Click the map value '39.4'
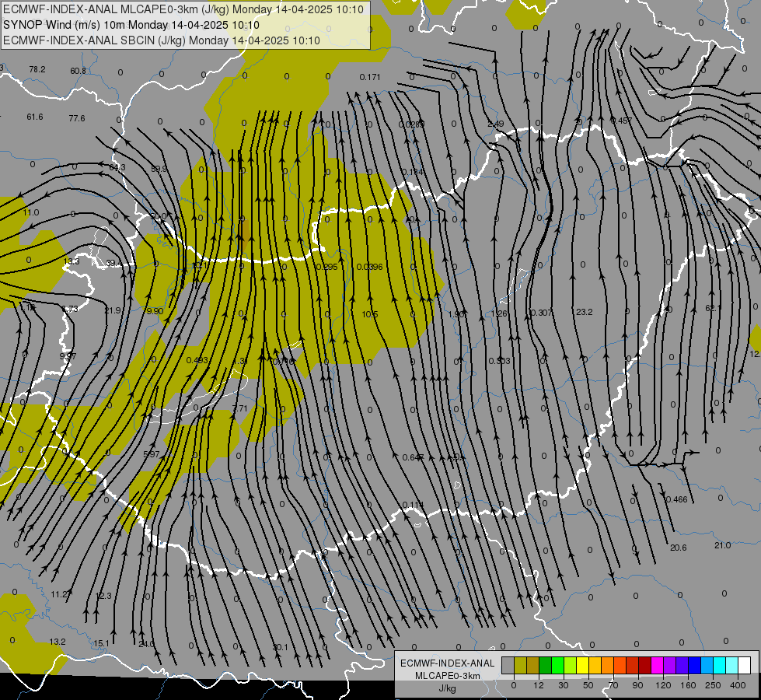The image size is (761, 700). 113,264
